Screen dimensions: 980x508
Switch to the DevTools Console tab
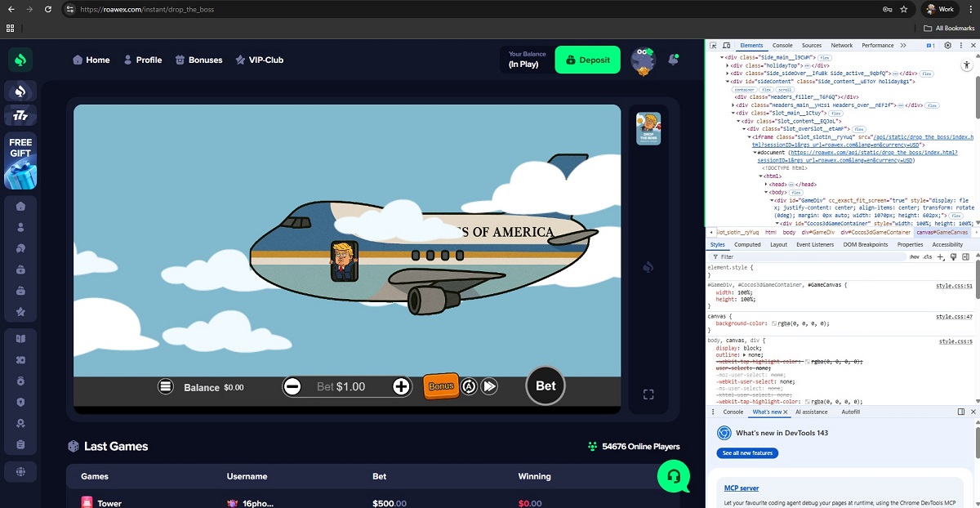[782, 46]
